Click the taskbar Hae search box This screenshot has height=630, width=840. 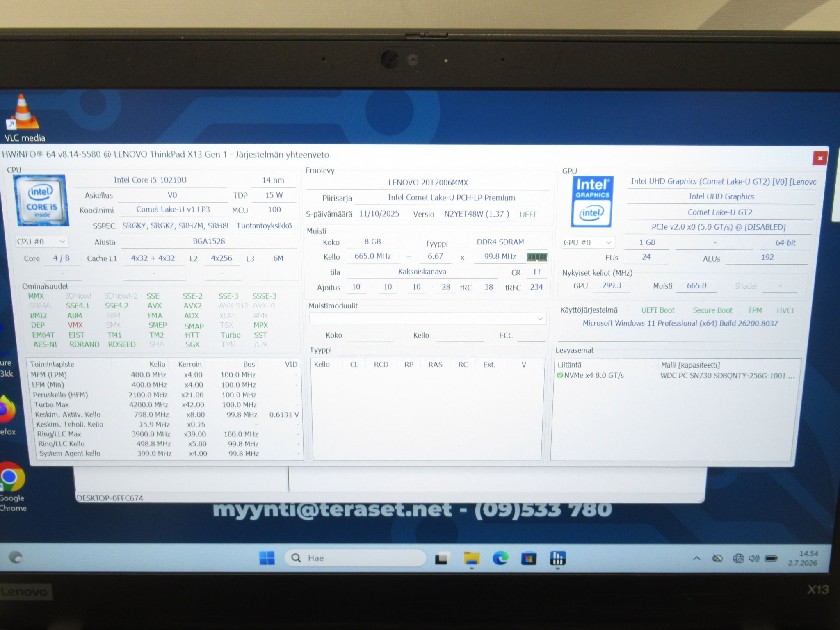pos(355,558)
